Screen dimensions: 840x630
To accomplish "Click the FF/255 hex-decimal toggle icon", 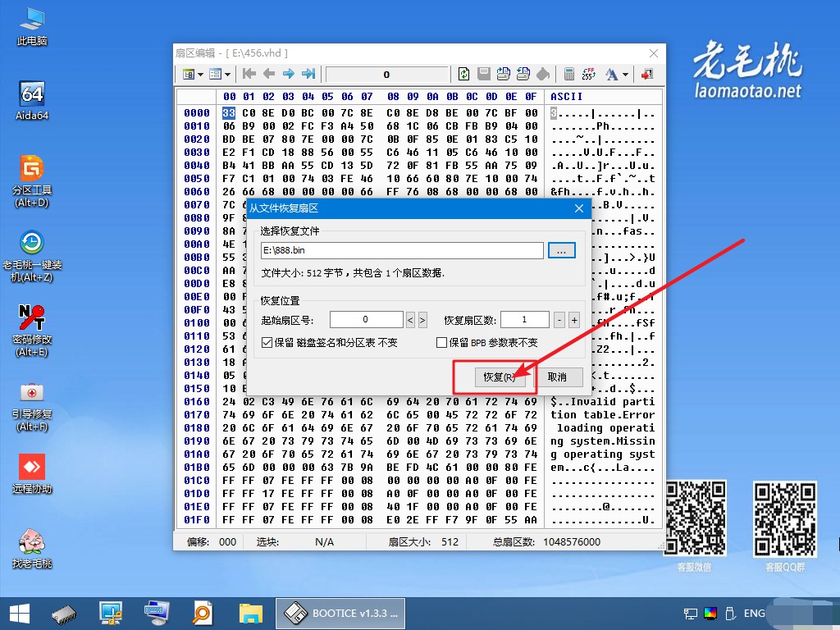I will 589,74.
